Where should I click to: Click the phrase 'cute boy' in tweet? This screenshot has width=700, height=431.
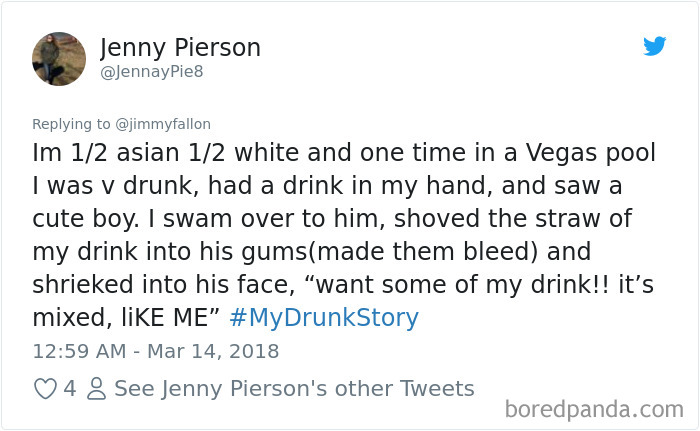pyautogui.click(x=85, y=219)
